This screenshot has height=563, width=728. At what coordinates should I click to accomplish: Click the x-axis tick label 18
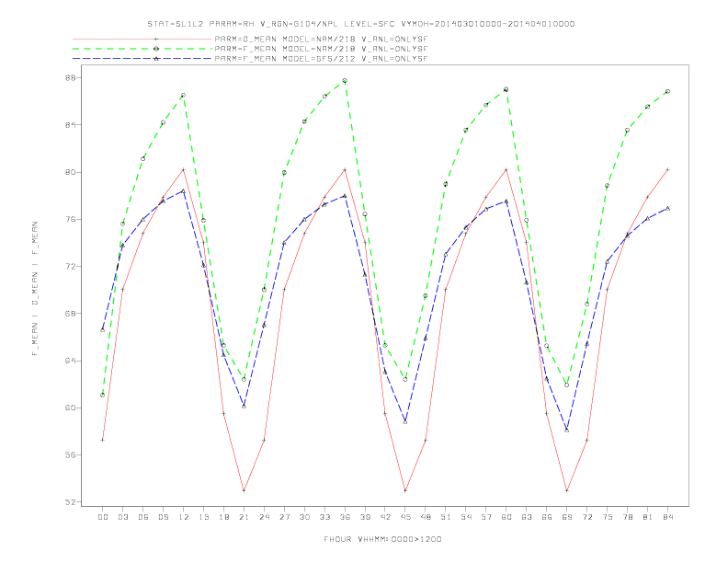click(223, 517)
